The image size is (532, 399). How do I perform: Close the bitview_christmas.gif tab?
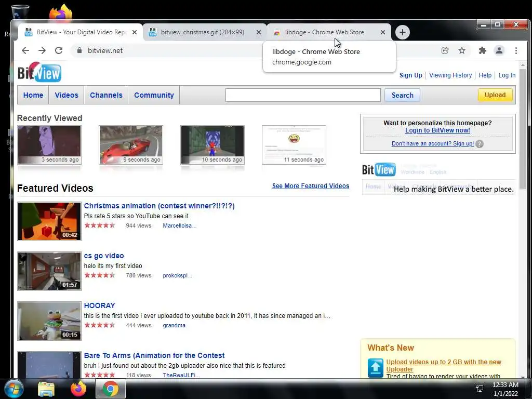(259, 32)
